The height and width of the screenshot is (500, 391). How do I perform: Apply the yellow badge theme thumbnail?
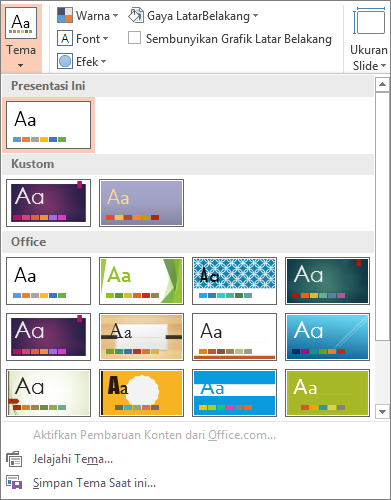click(x=141, y=393)
